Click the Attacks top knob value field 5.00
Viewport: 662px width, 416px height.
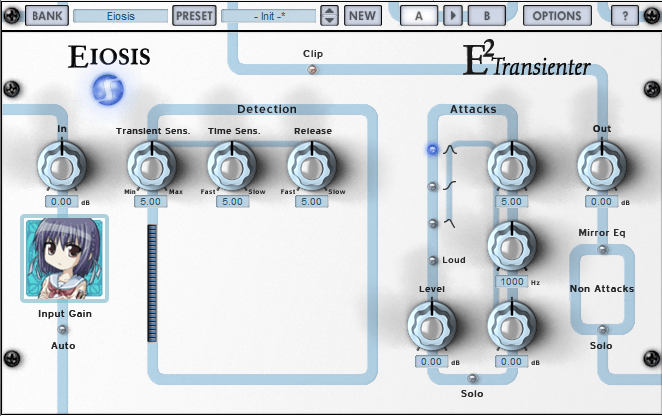[x=512, y=202]
